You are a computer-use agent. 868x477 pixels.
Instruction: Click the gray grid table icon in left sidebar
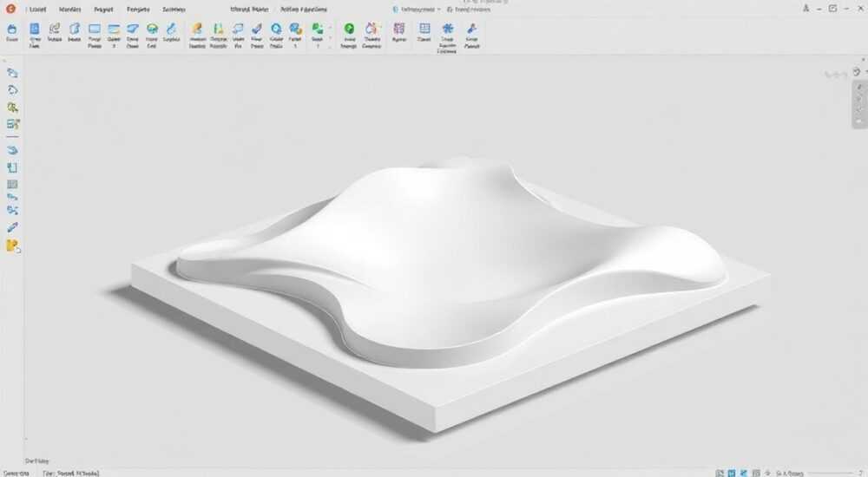(12, 184)
